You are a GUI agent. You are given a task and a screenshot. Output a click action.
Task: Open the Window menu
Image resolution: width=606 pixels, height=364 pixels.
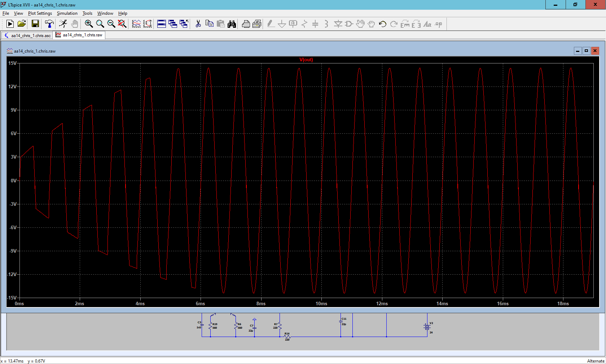point(105,13)
